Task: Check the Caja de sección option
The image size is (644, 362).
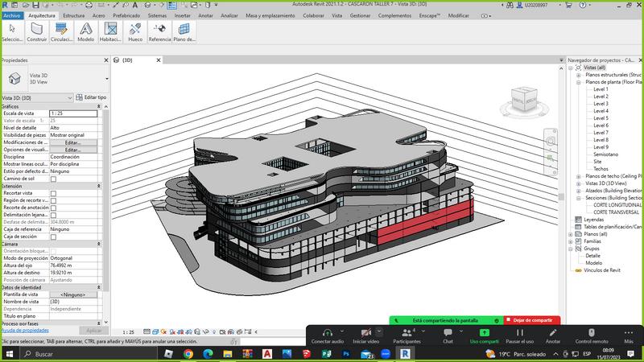Action: click(54, 237)
